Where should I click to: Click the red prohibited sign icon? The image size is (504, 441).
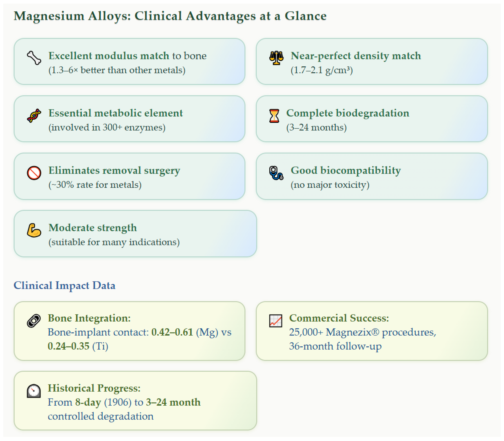(34, 173)
